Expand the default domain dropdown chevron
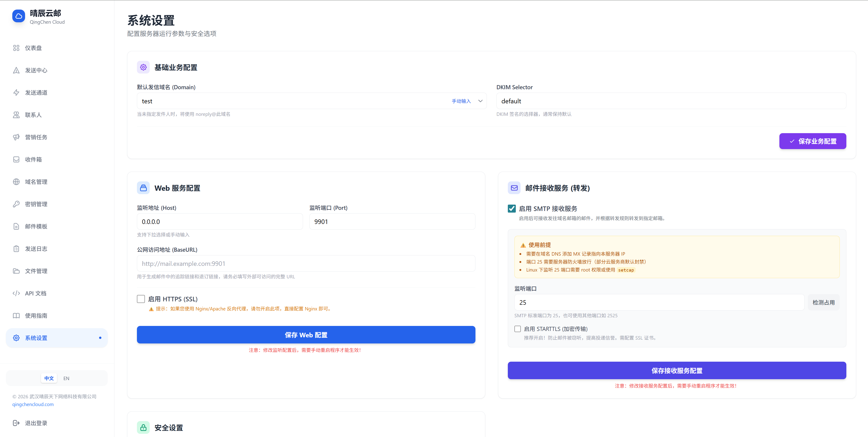This screenshot has width=868, height=437. point(480,101)
